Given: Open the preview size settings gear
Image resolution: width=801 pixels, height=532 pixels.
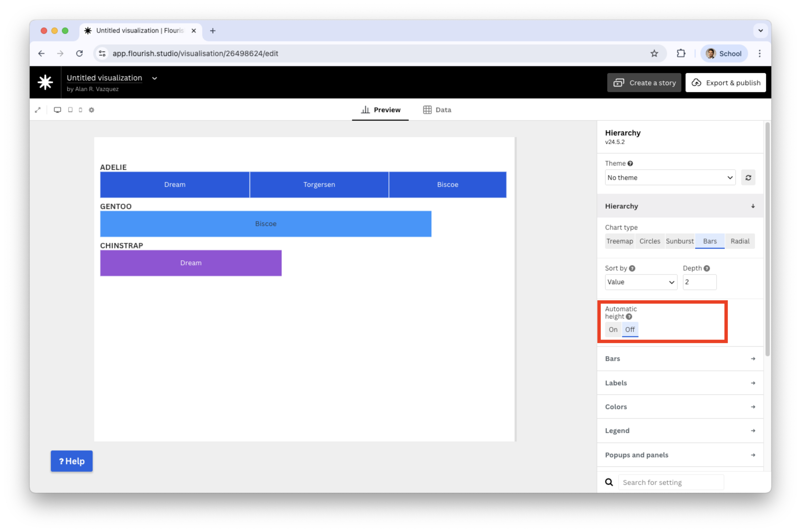Looking at the screenshot, I should coord(91,110).
